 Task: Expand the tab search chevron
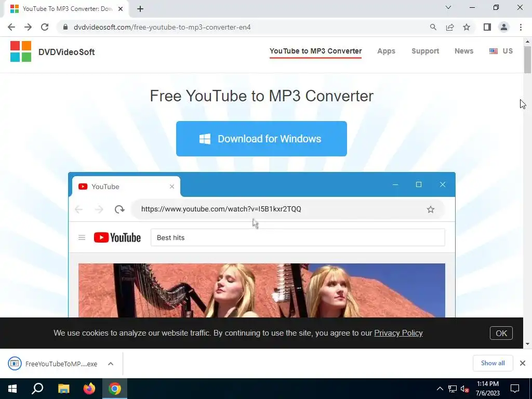448,7
